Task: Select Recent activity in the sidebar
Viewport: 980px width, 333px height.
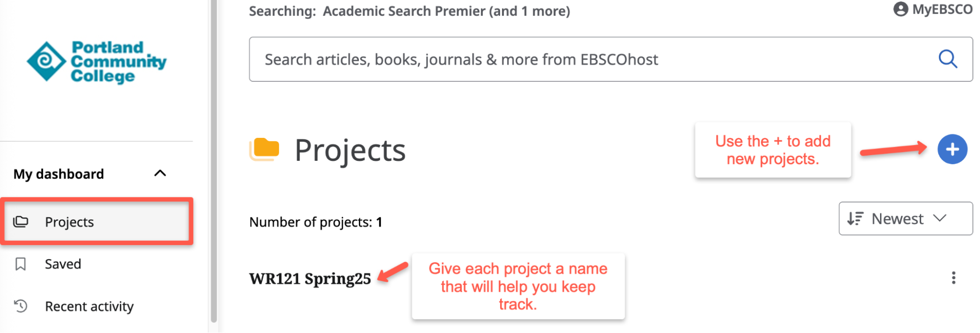Action: (x=89, y=306)
